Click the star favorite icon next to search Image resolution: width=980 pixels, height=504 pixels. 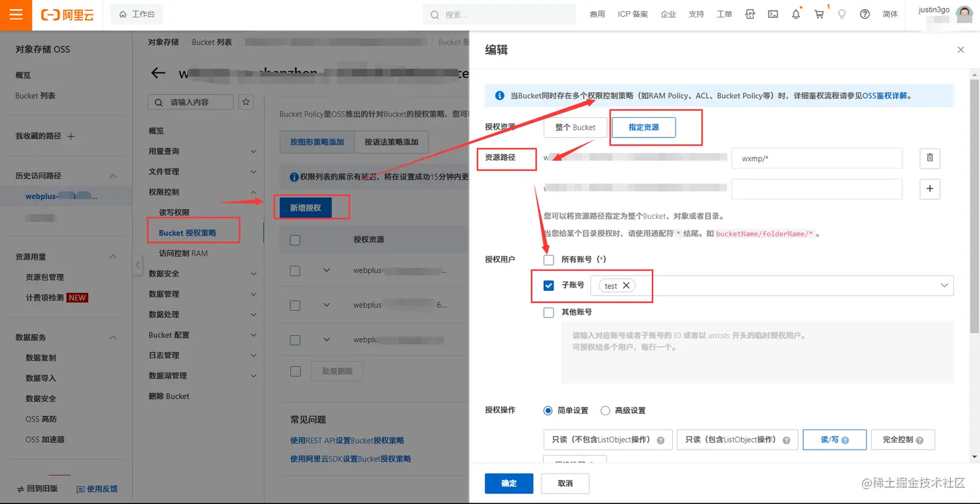(x=246, y=102)
